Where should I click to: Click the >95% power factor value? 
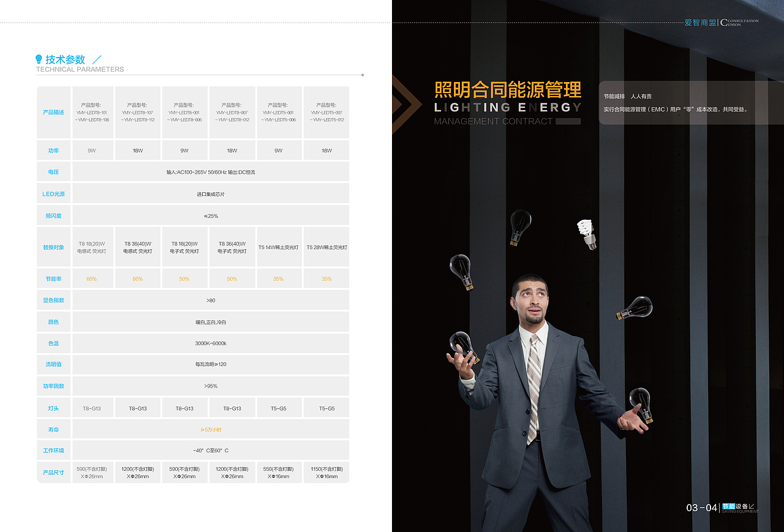(x=211, y=386)
